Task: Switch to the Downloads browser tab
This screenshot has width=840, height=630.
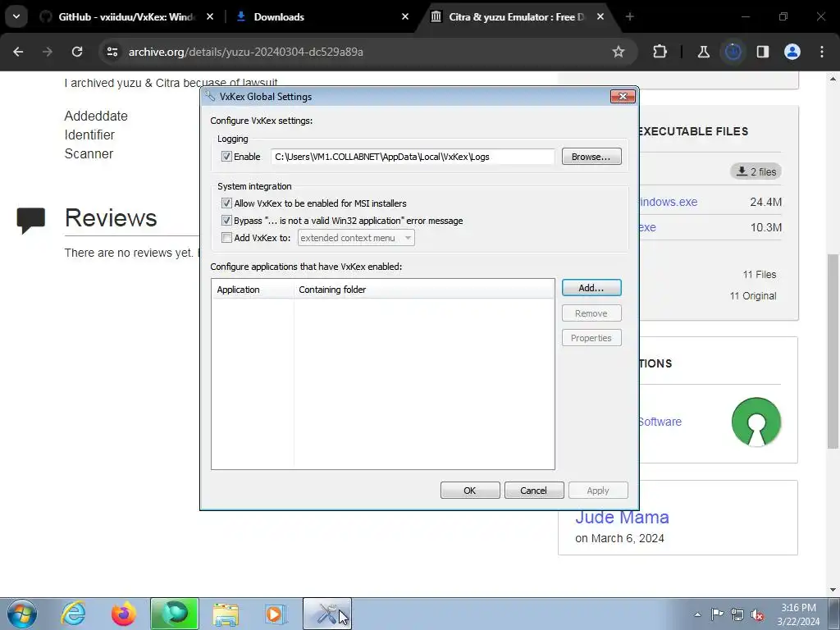Action: [322, 16]
